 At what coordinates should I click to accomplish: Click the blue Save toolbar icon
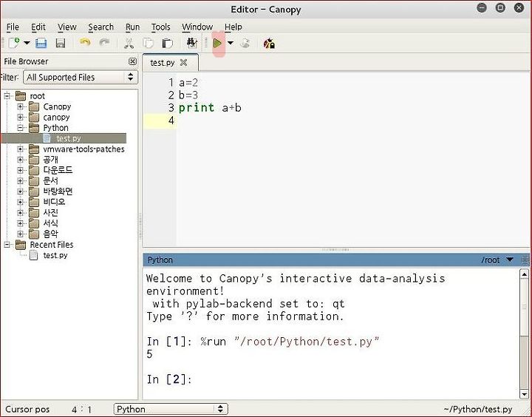(x=41, y=43)
